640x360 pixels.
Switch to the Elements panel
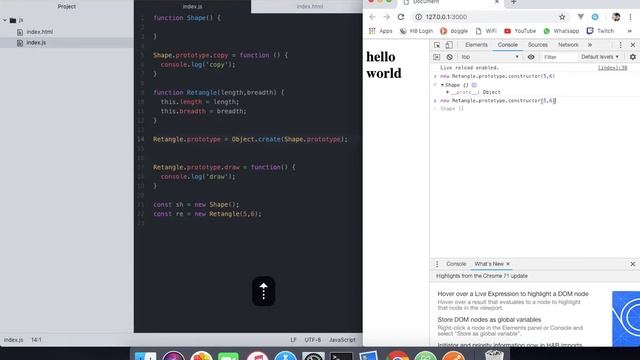[476, 45]
